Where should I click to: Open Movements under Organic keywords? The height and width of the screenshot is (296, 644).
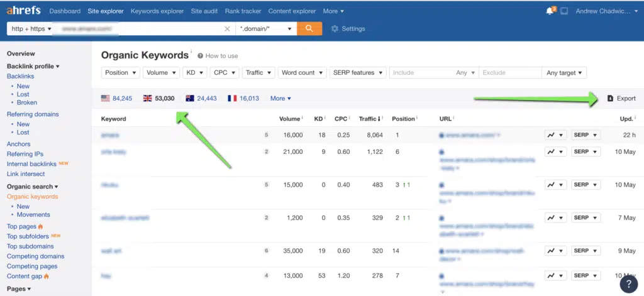33,215
